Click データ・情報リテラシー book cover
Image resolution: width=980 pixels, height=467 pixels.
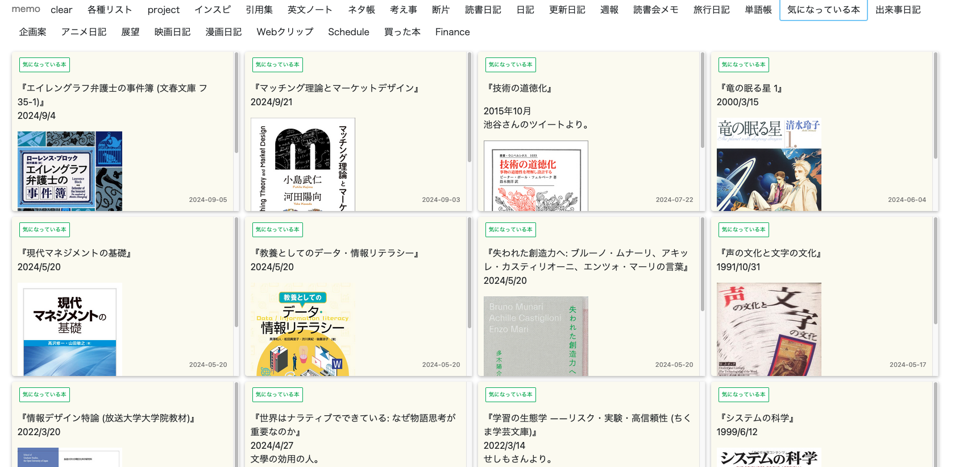pyautogui.click(x=303, y=329)
